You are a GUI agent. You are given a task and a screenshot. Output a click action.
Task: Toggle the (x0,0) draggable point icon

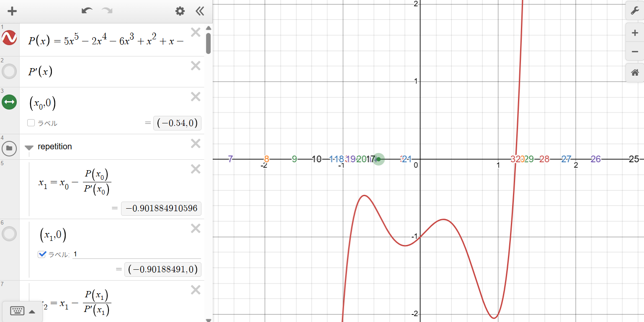(x=9, y=102)
